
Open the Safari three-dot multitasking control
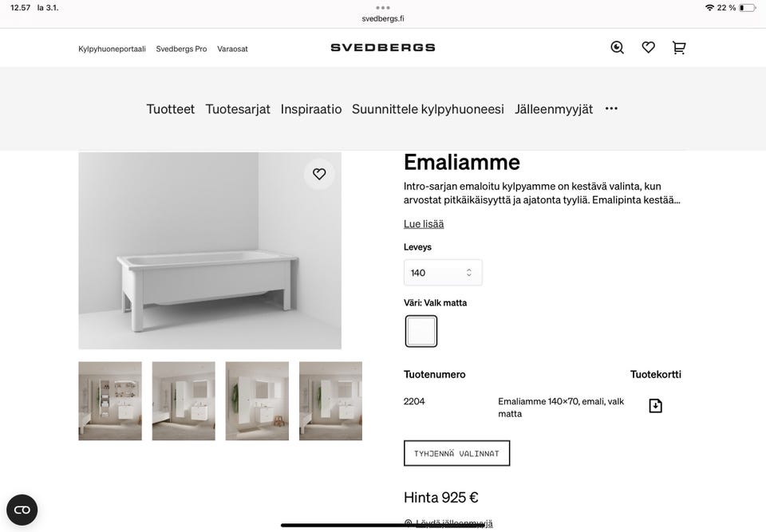coord(383,8)
